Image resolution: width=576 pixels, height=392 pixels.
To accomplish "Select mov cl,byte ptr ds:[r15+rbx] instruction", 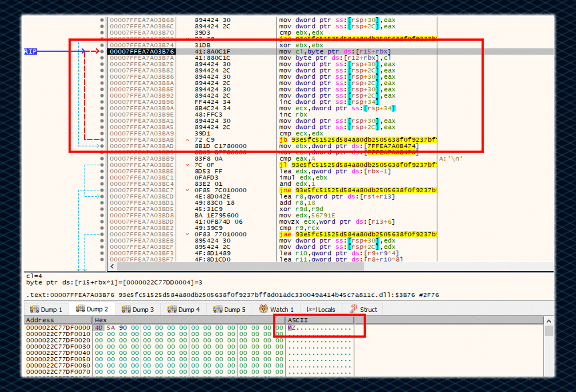I will pyautogui.click(x=335, y=52).
